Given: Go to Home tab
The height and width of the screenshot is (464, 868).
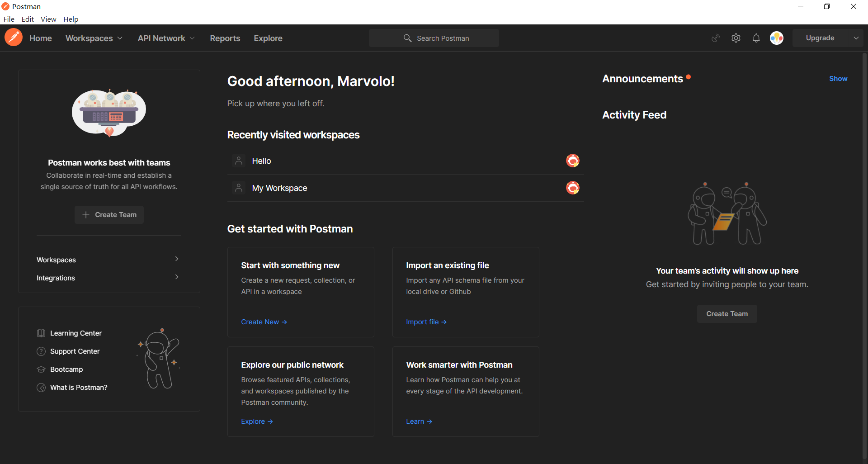Looking at the screenshot, I should [x=41, y=38].
